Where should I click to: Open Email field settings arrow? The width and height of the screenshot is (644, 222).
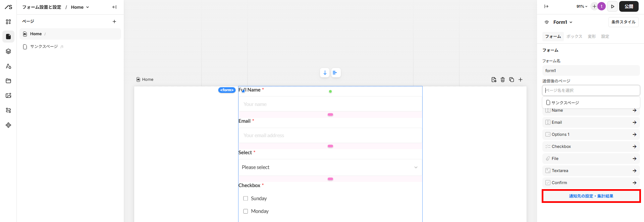(634, 122)
